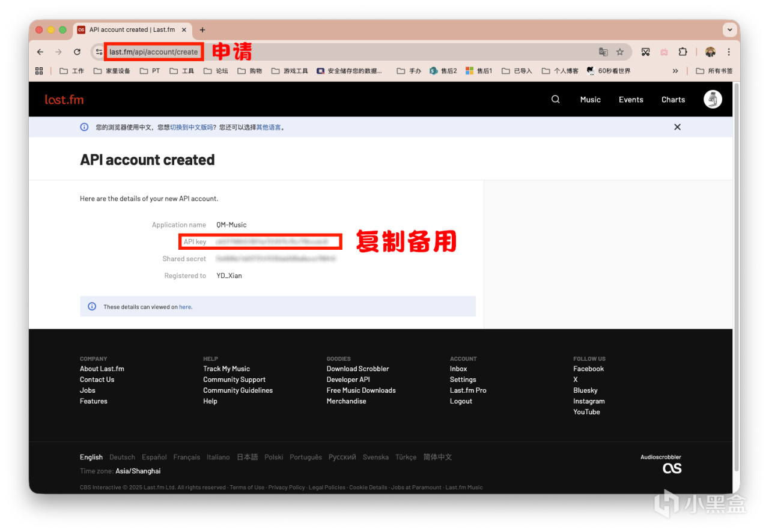Open the 售后2 bookmark

pos(443,71)
